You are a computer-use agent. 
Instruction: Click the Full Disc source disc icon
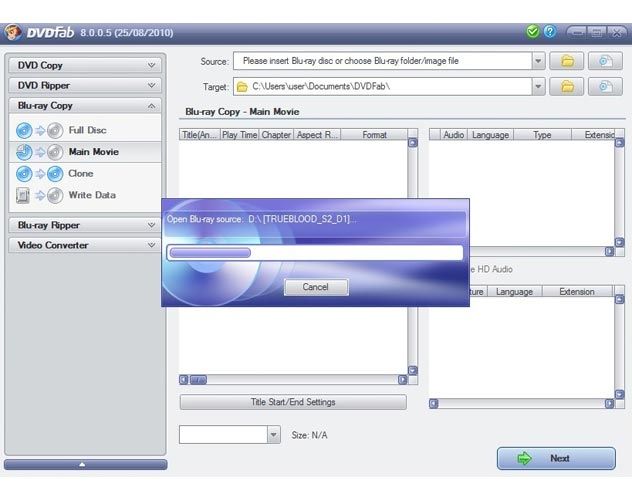(x=24, y=131)
